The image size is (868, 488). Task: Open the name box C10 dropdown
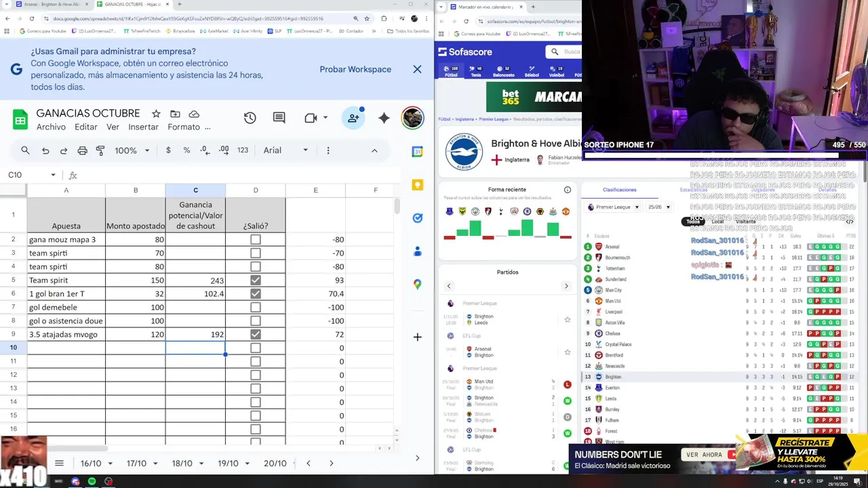point(53,175)
